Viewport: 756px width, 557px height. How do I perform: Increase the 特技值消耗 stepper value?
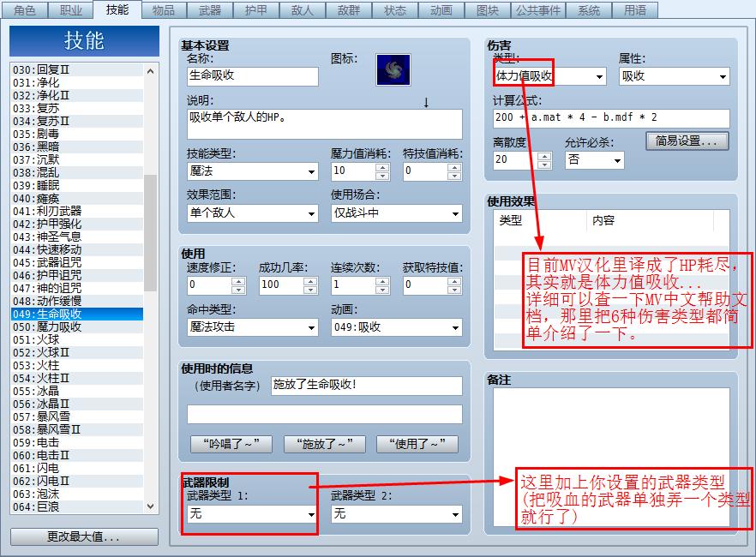[454, 167]
